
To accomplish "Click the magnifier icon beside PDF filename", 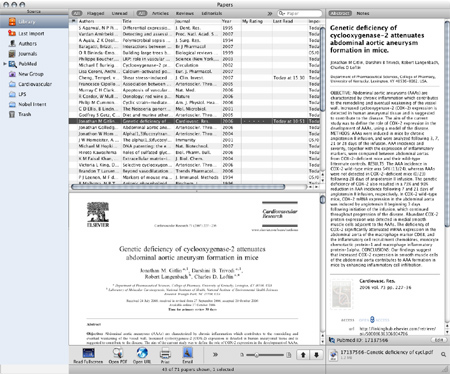I will pos(443,355).
